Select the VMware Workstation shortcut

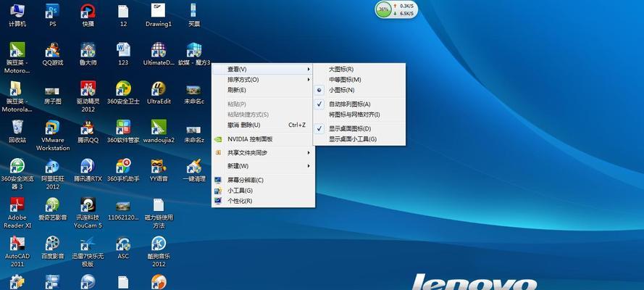[53, 128]
